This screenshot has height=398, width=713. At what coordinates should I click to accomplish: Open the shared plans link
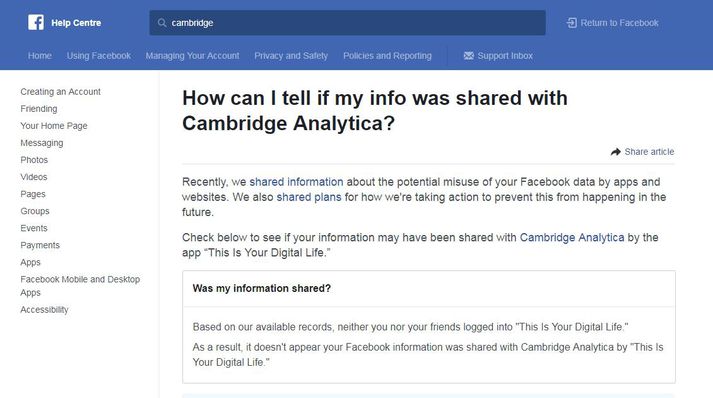click(x=309, y=197)
